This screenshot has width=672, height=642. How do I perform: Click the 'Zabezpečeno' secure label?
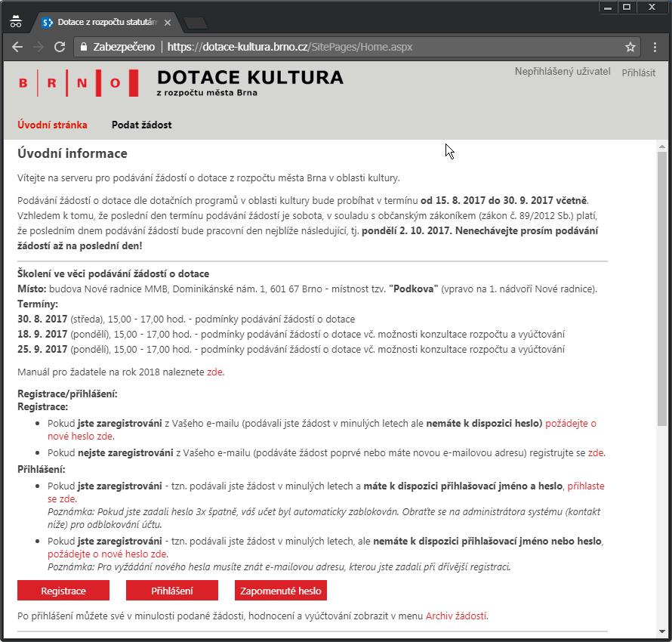pos(124,47)
